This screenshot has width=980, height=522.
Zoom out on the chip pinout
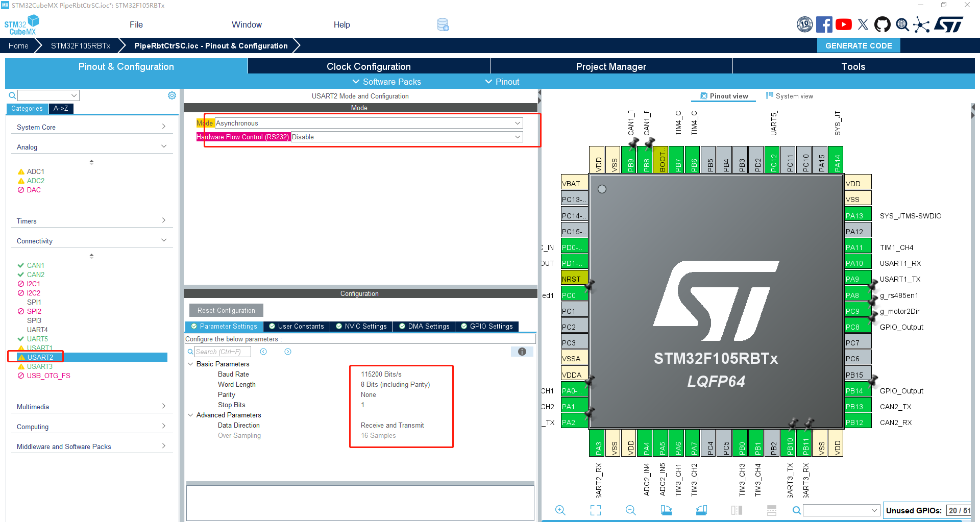(631, 510)
